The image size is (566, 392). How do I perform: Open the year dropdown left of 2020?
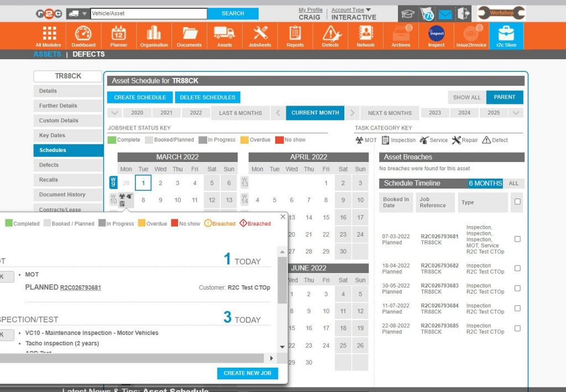pos(114,113)
